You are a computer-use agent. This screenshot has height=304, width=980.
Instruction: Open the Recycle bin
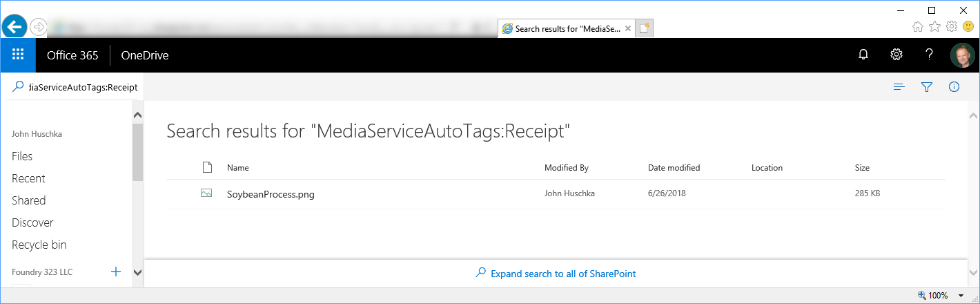[39, 245]
